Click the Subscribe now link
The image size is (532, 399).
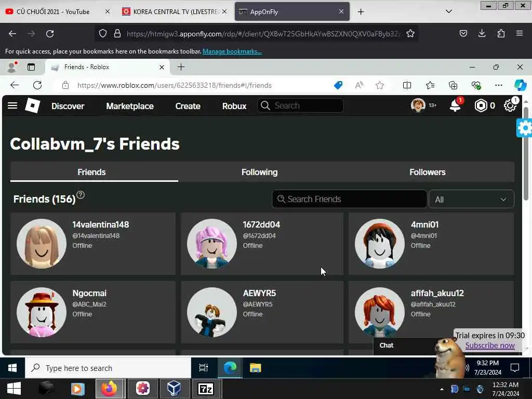click(x=490, y=345)
